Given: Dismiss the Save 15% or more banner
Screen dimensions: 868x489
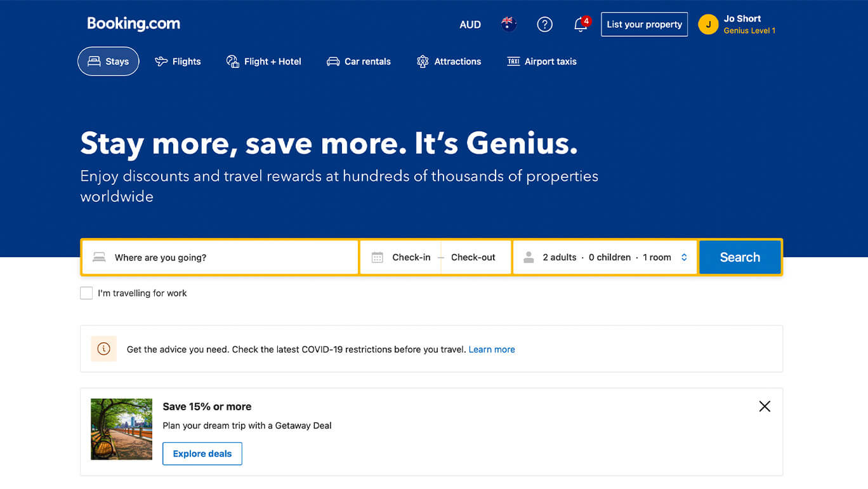Looking at the screenshot, I should (x=765, y=406).
